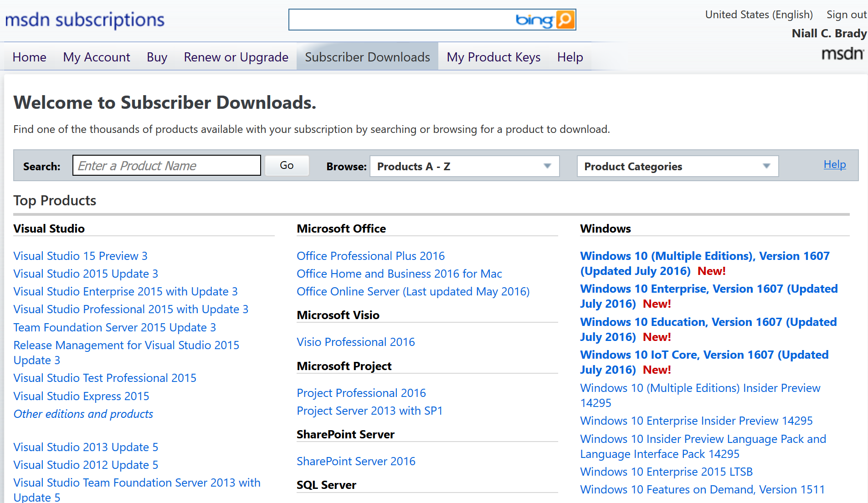Open My Product Keys tab

pyautogui.click(x=493, y=57)
